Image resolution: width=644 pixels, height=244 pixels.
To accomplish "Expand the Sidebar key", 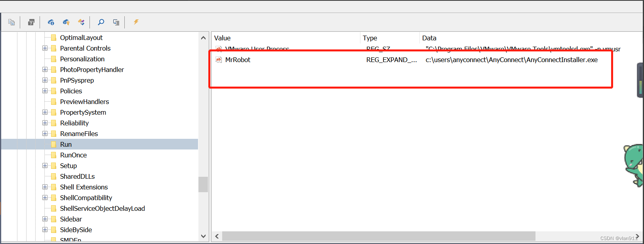I will pos(45,219).
